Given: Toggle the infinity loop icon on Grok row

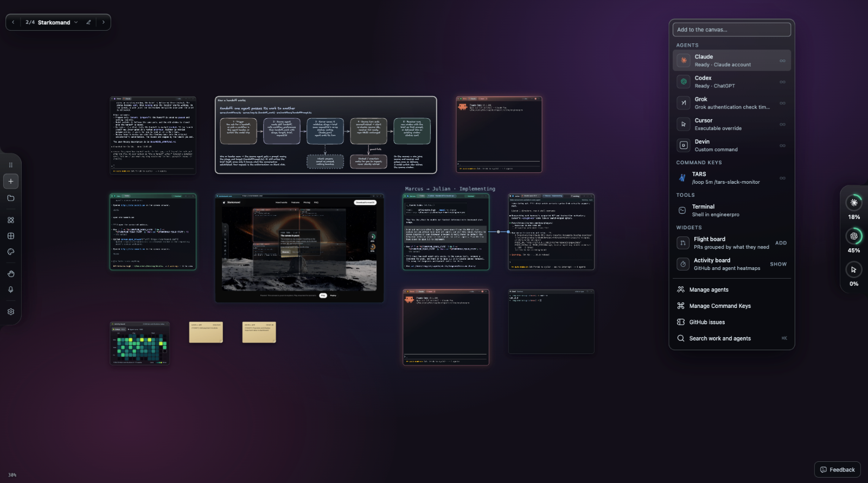Looking at the screenshot, I should point(782,103).
